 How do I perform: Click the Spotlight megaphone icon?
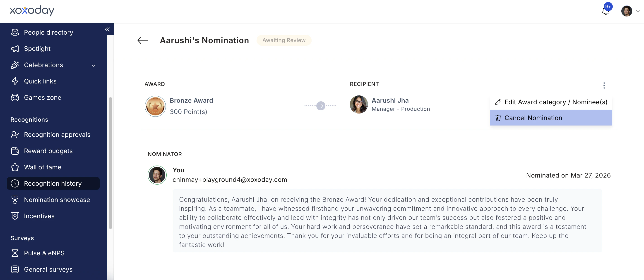coord(15,49)
